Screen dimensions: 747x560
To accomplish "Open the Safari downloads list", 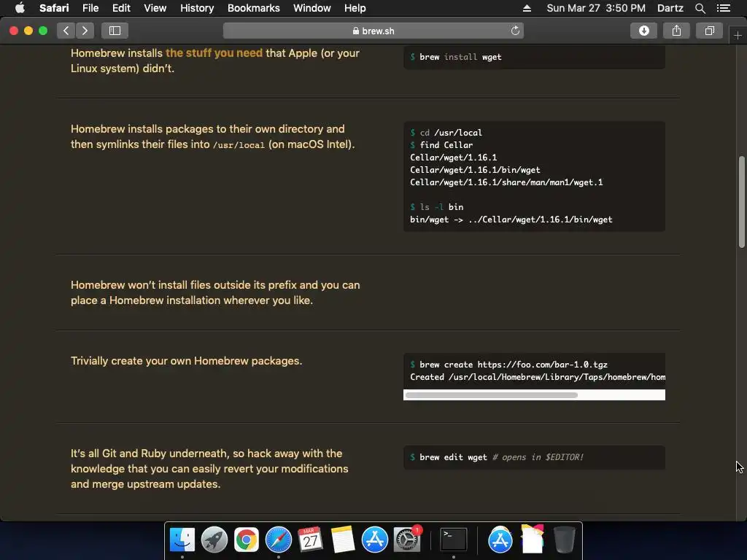I will point(643,31).
